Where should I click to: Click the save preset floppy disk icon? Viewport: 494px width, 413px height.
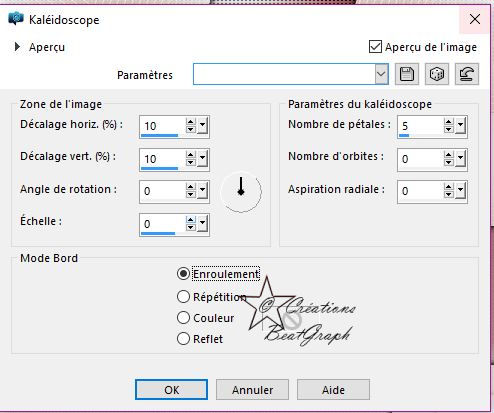(x=407, y=74)
